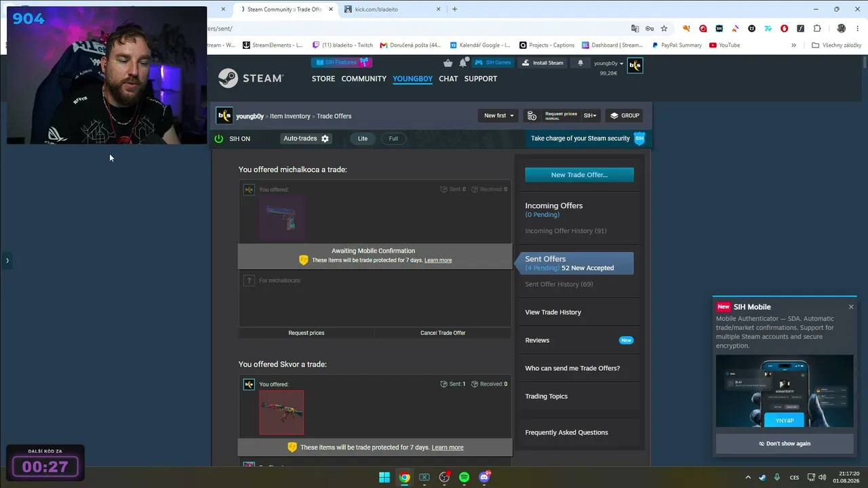Click Don't show again on SIH popup

click(x=785, y=444)
